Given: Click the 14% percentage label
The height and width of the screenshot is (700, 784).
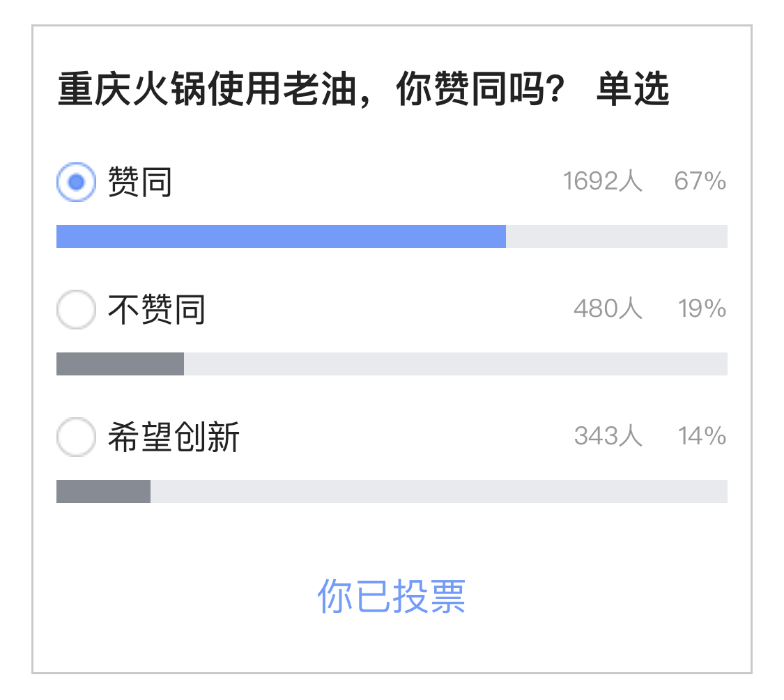Looking at the screenshot, I should click(x=702, y=437).
